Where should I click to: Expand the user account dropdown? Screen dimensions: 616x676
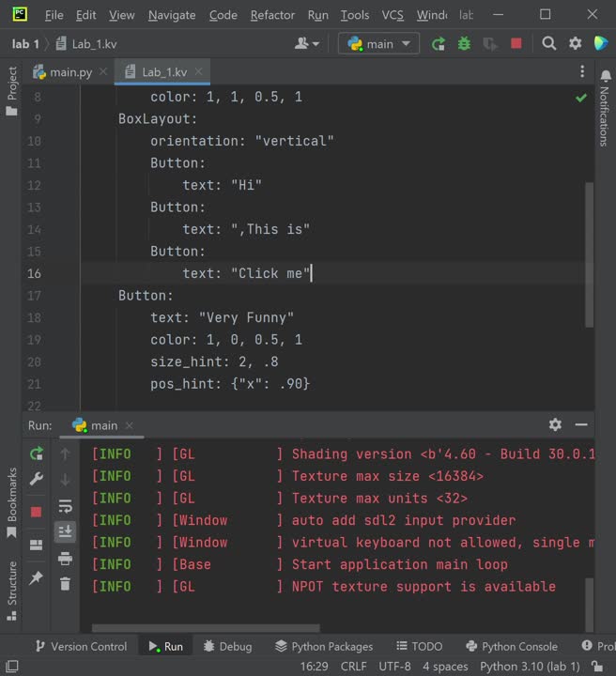click(307, 44)
